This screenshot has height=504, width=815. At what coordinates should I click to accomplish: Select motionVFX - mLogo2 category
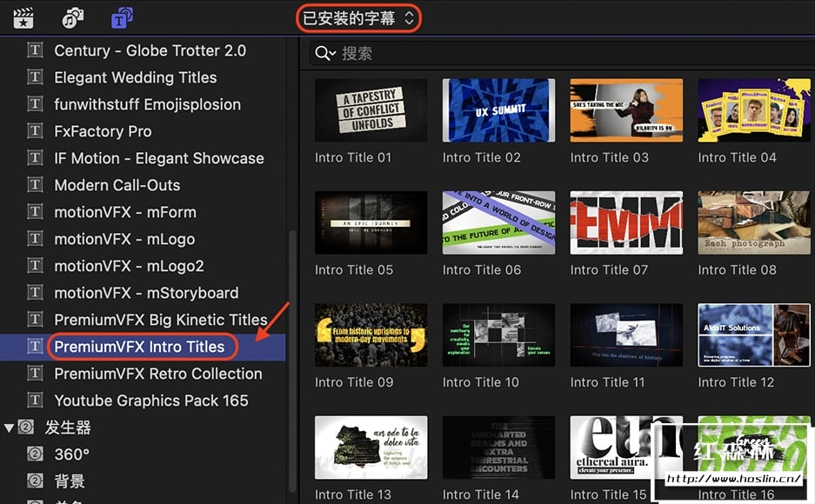[129, 266]
